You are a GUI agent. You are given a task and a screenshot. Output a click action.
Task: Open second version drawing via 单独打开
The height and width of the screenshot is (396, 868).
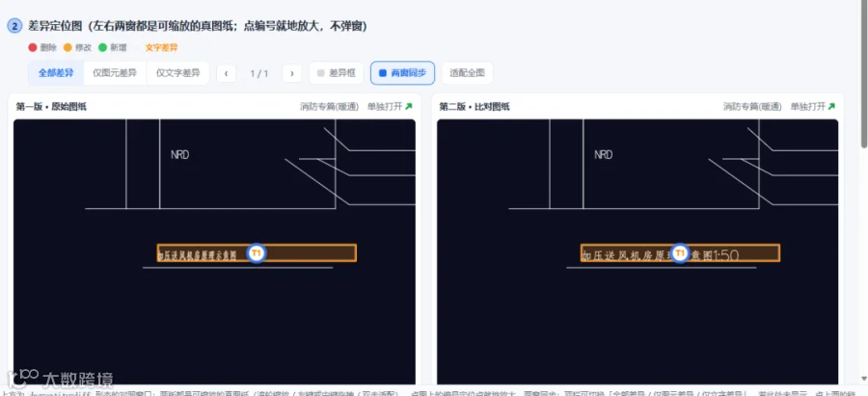[813, 107]
